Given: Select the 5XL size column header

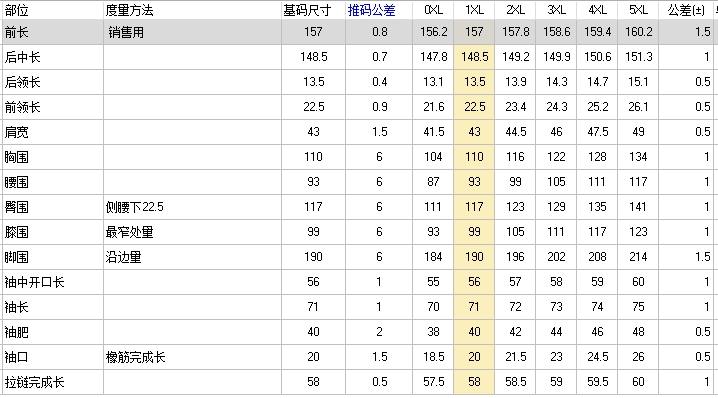Looking at the screenshot, I should click(638, 10).
